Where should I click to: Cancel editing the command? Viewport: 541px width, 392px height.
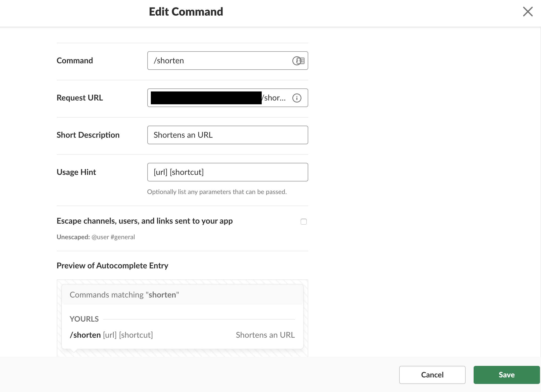point(432,375)
